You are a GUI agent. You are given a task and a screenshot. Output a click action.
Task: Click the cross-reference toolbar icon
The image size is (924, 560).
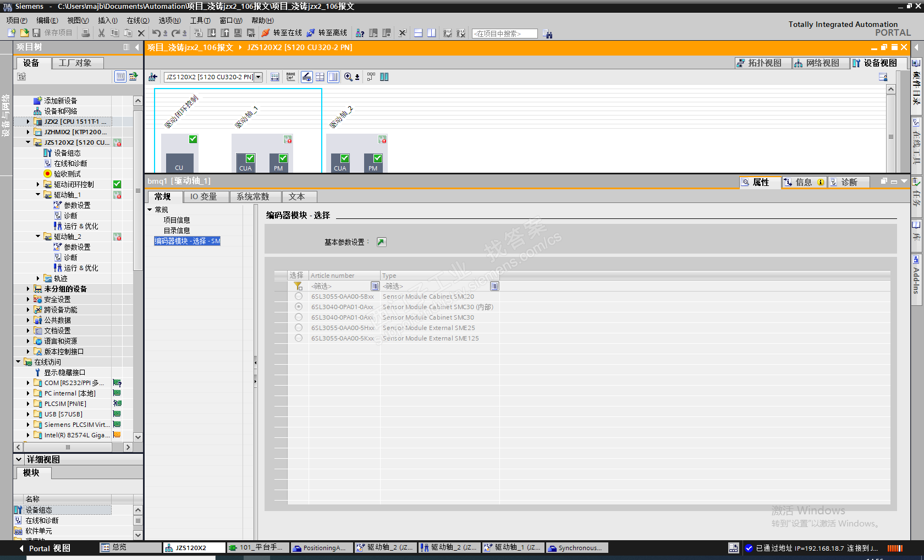(x=403, y=33)
